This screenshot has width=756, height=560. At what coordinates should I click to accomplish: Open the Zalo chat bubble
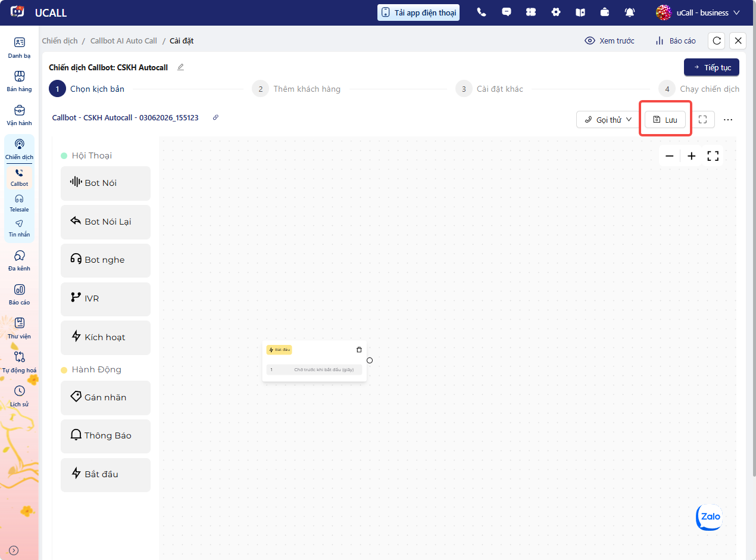coord(708,517)
